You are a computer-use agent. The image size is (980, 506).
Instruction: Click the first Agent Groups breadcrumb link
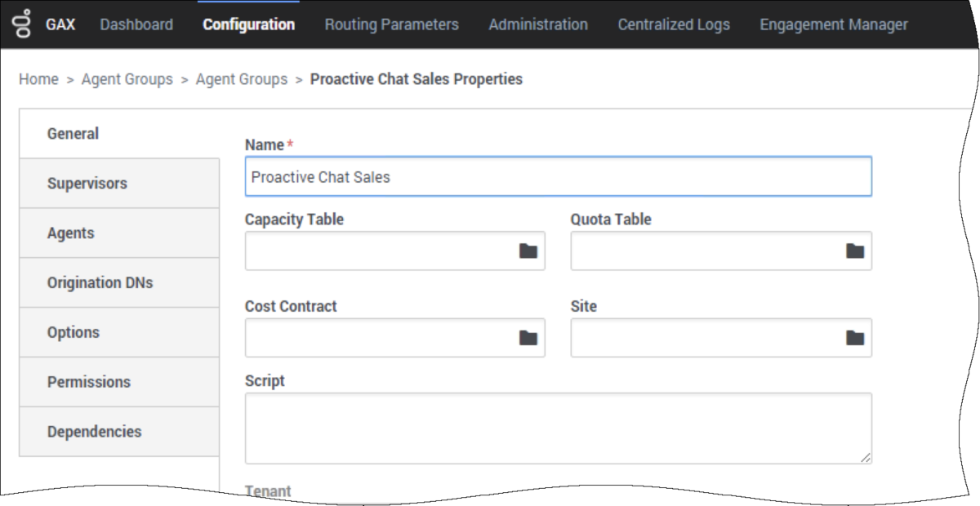(127, 79)
